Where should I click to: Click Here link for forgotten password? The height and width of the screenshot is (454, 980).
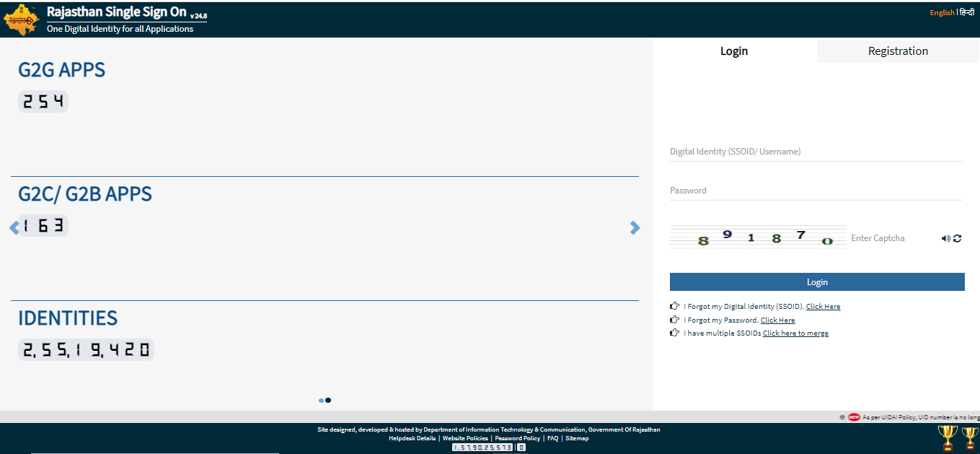click(777, 320)
